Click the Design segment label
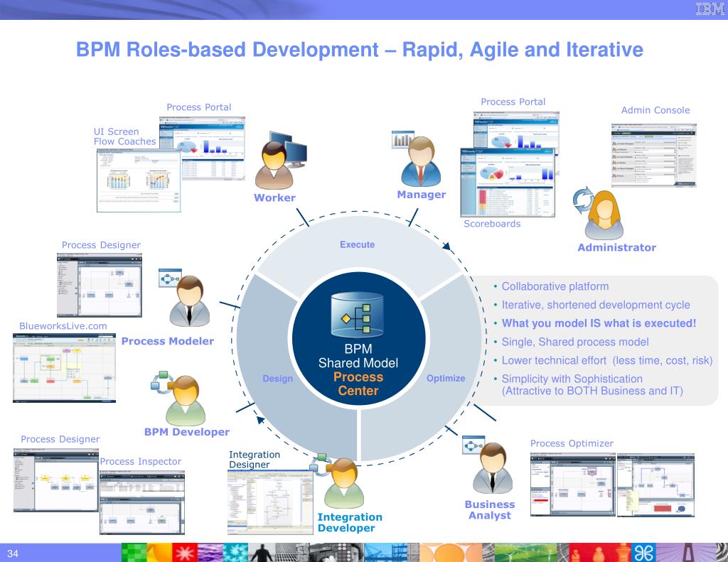The height and width of the screenshot is (562, 728). tap(278, 379)
